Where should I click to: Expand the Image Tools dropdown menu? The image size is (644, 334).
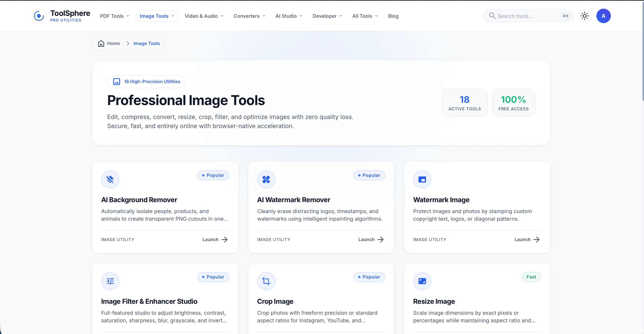[157, 16]
